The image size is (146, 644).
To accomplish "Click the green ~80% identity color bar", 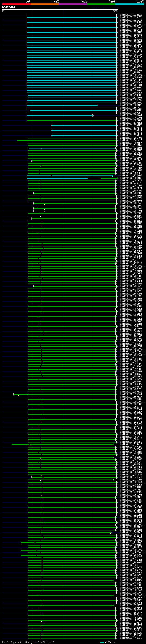I will (x=101, y=4).
